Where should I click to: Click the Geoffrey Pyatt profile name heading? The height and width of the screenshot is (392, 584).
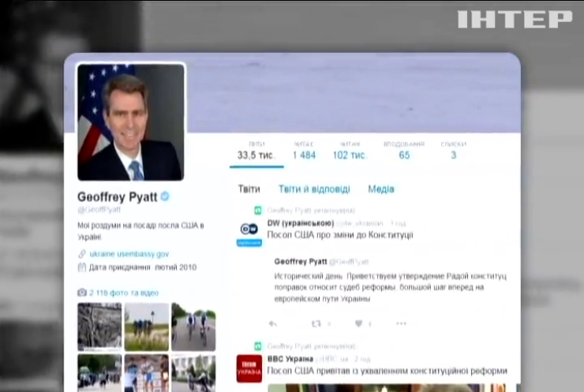118,196
